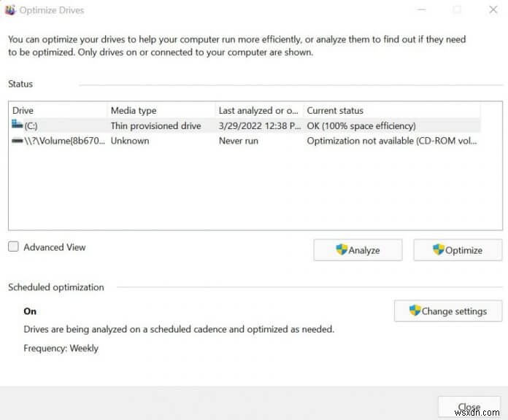Screen dimensions: 508x420
Task: Select the Optimization not available status row
Action: point(391,141)
